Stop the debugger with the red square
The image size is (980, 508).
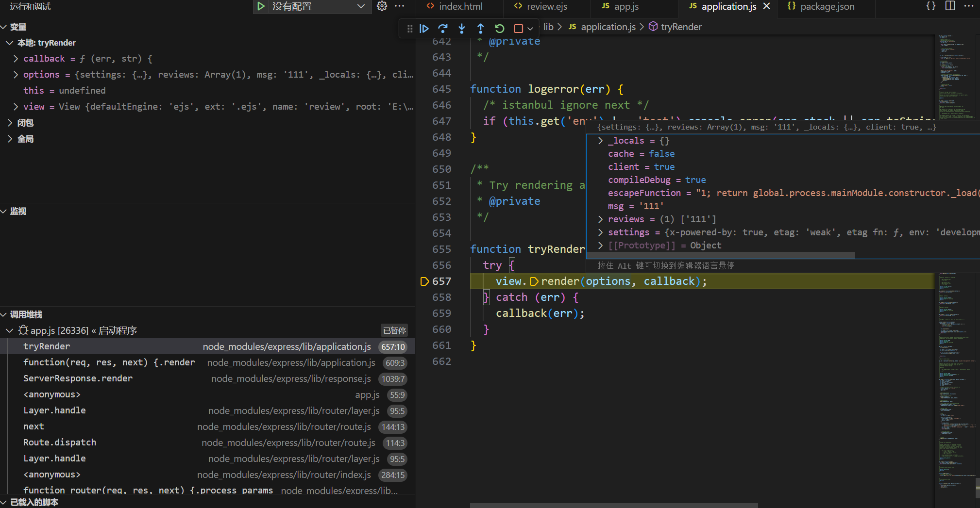pyautogui.click(x=518, y=29)
